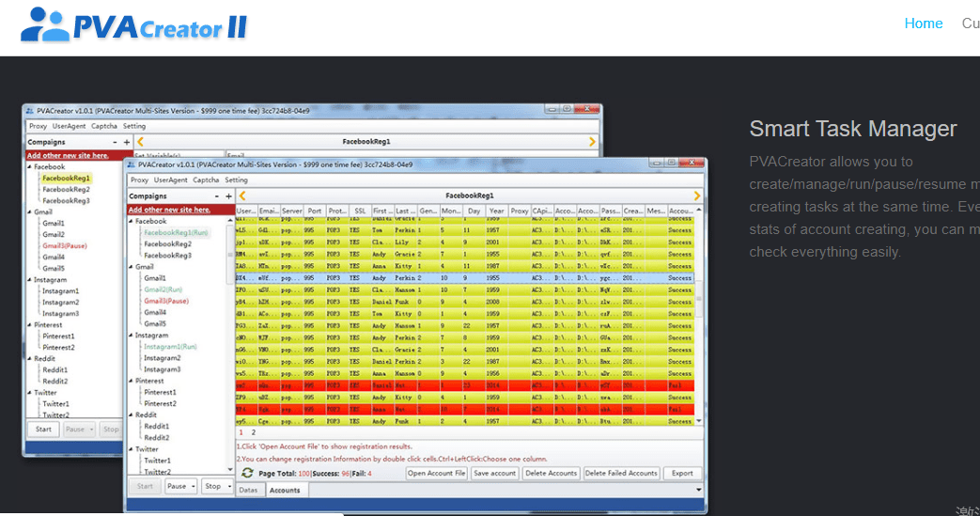This screenshot has width=980, height=516.
Task: Click table scrollbar down arrow
Action: (x=699, y=421)
